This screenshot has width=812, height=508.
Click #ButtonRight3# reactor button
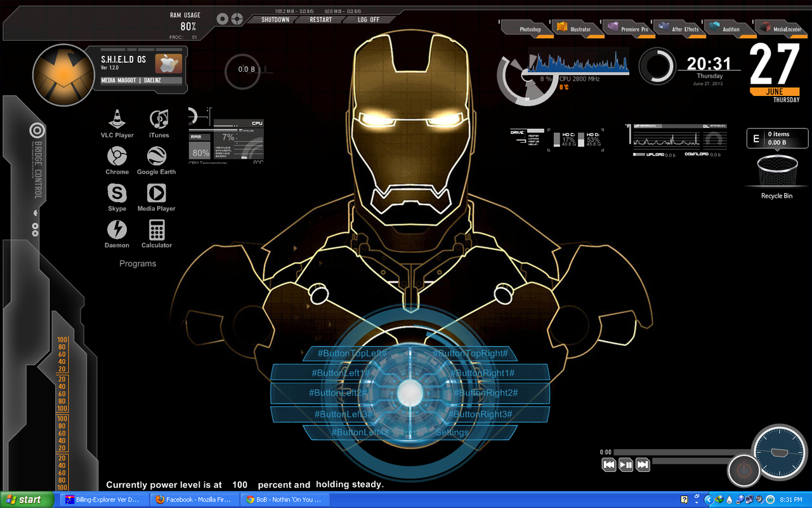(x=481, y=414)
